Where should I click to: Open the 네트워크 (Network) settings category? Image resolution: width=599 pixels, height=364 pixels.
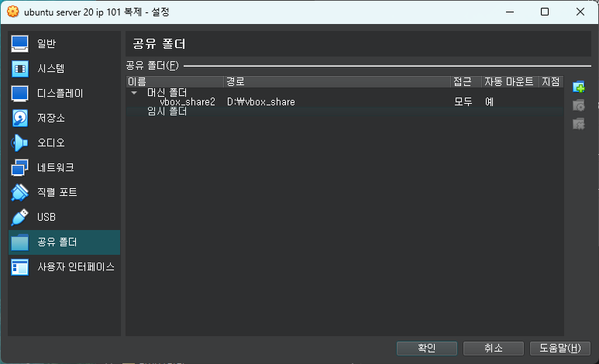point(64,168)
